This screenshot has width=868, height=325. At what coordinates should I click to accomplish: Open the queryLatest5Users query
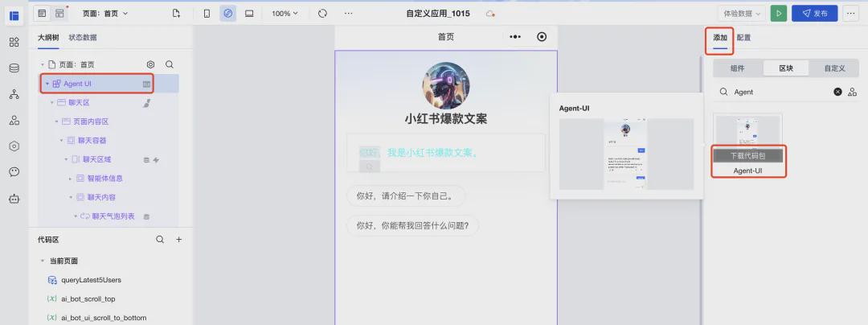click(x=91, y=280)
